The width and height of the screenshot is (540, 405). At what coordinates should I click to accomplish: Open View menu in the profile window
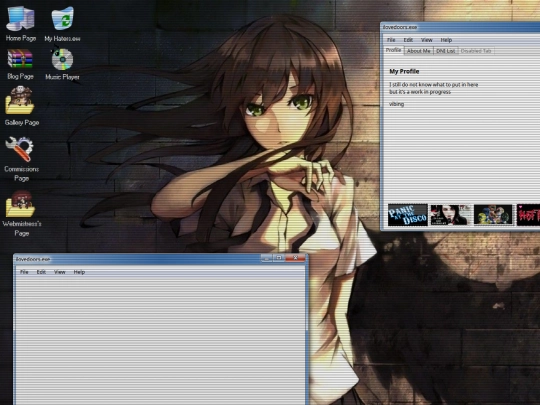[427, 40]
